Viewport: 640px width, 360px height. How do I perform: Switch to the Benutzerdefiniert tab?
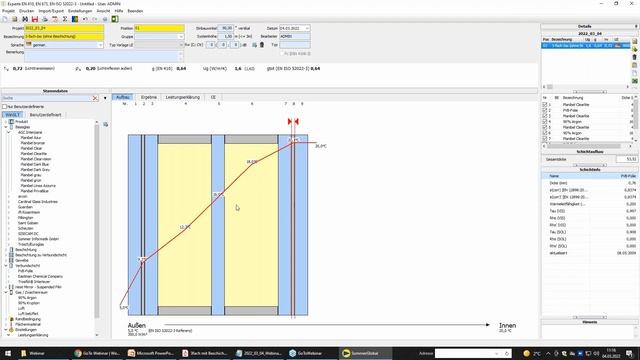[x=45, y=115]
